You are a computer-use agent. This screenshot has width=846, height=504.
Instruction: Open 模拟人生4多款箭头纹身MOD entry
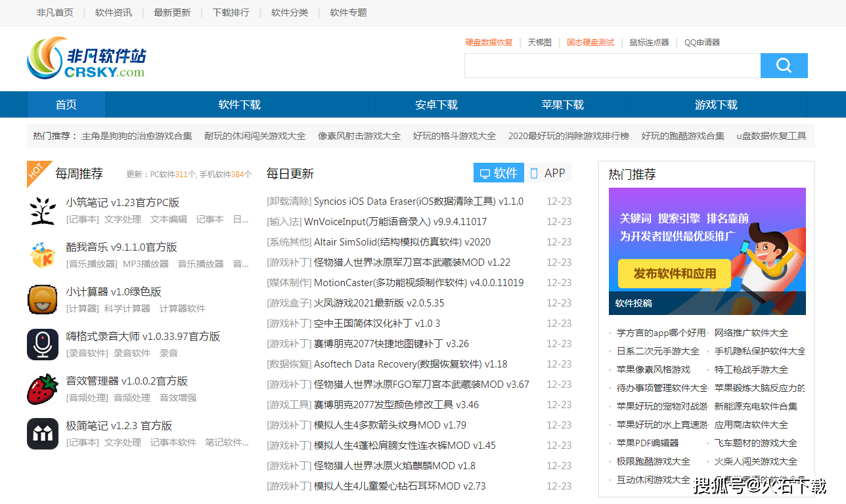tap(390, 425)
